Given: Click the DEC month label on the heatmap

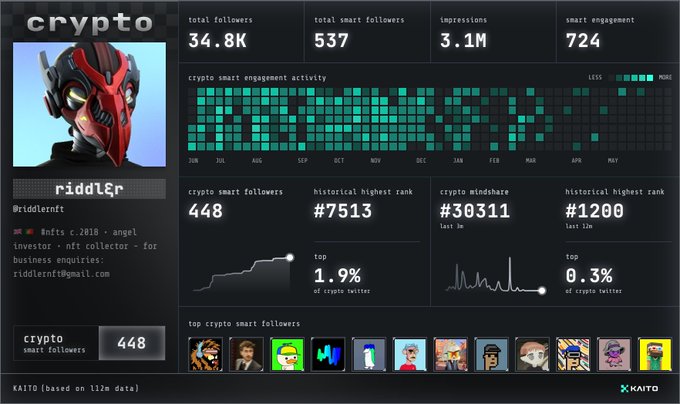Looking at the screenshot, I should 421,161.
